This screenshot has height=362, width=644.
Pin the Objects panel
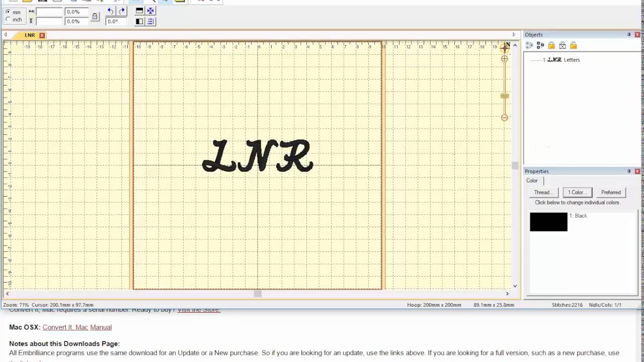pyautogui.click(x=629, y=35)
